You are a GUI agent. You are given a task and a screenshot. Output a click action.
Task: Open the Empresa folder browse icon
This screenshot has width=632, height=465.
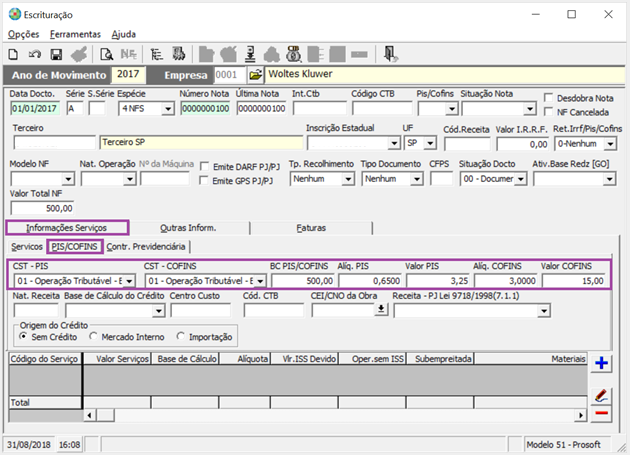coord(255,75)
